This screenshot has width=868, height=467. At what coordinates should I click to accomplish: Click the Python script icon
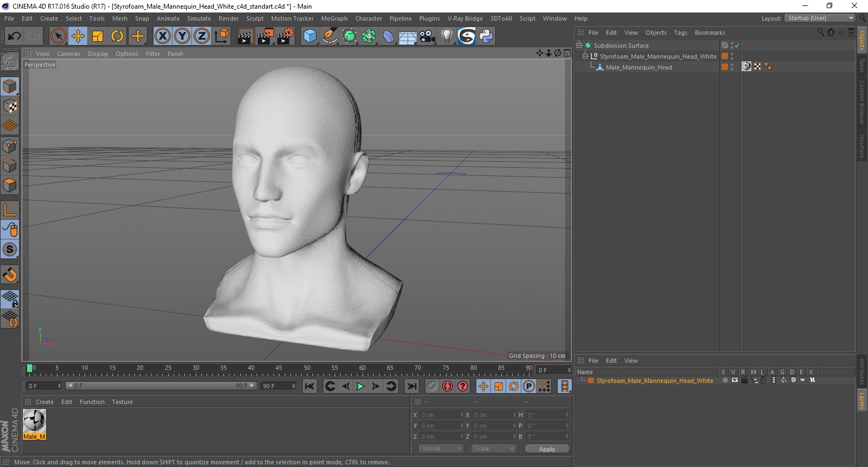pos(486,36)
